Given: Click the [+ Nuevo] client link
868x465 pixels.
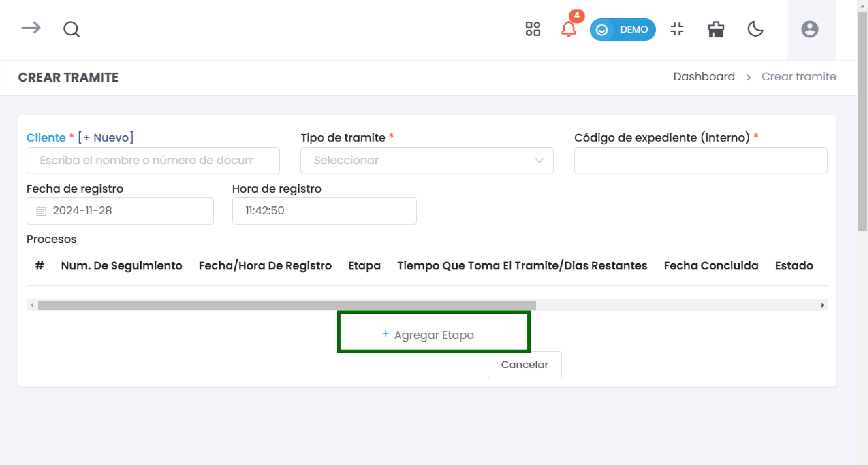Looking at the screenshot, I should 106,138.
